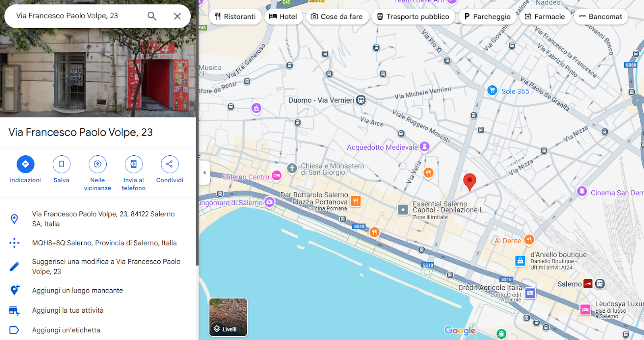Screen dimensions: 644x340
Task: Filter map by Hotel chip
Action: pos(283,16)
